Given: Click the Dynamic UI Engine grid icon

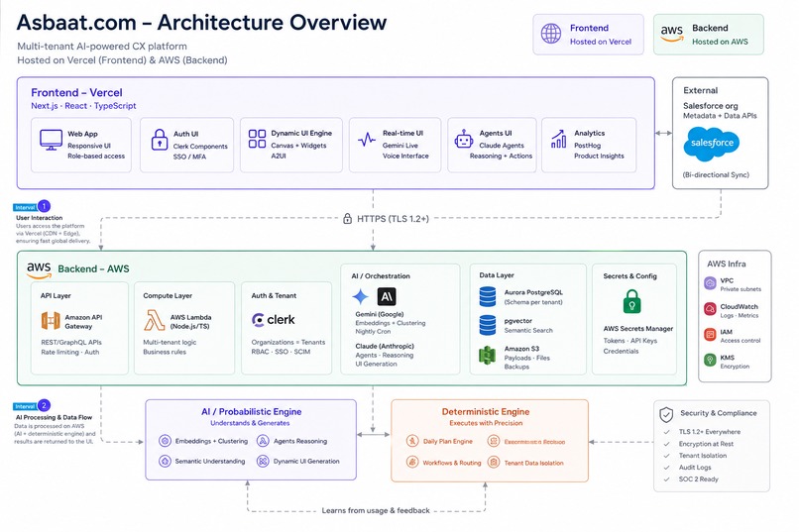Looking at the screenshot, I should coord(257,139).
